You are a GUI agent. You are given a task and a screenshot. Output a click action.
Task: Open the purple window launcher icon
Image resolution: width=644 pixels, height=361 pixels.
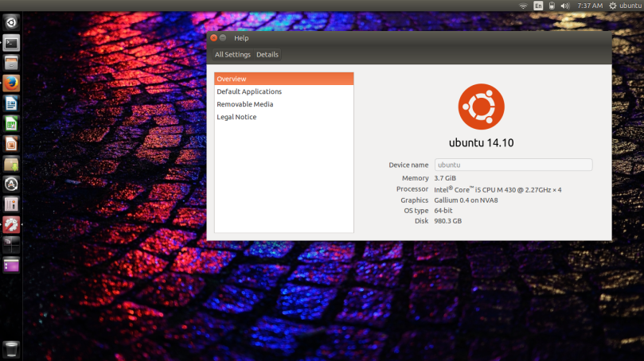[11, 265]
